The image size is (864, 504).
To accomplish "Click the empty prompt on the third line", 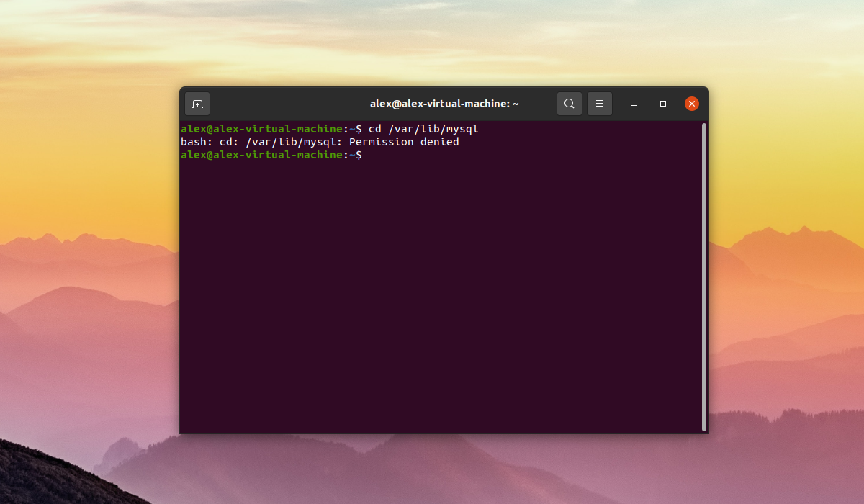I will tap(271, 155).
